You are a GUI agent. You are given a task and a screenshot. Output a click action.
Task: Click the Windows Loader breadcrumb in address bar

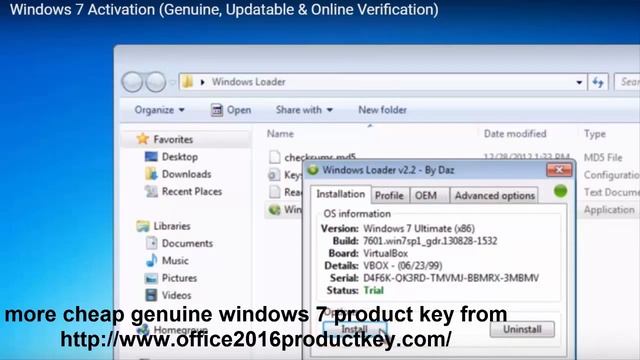(248, 82)
